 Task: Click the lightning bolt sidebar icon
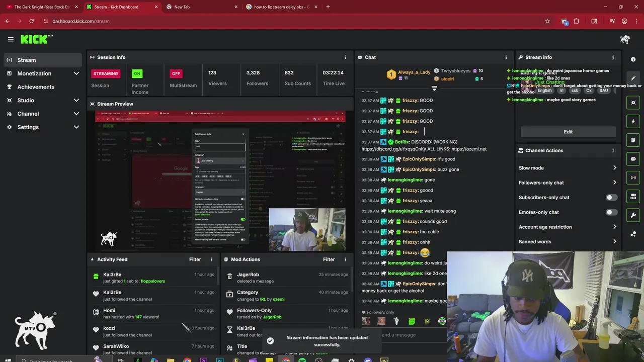click(x=633, y=121)
